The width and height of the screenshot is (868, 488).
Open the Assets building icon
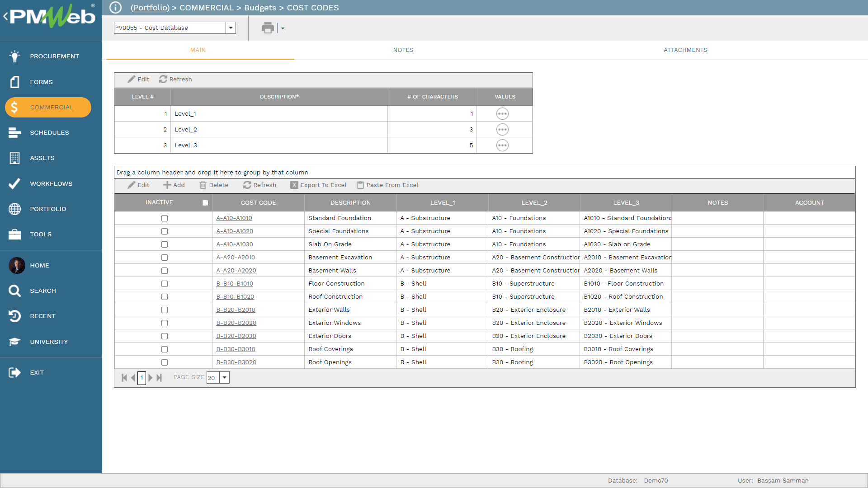click(14, 158)
